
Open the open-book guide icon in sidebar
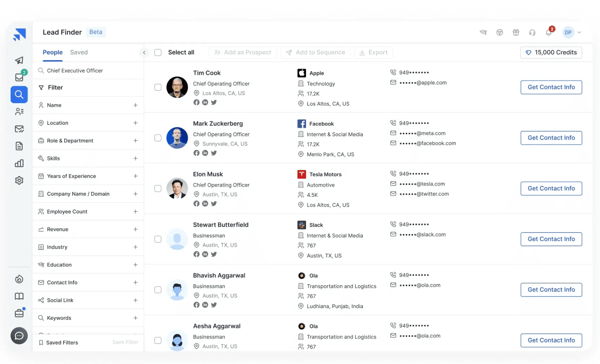[x=19, y=296]
